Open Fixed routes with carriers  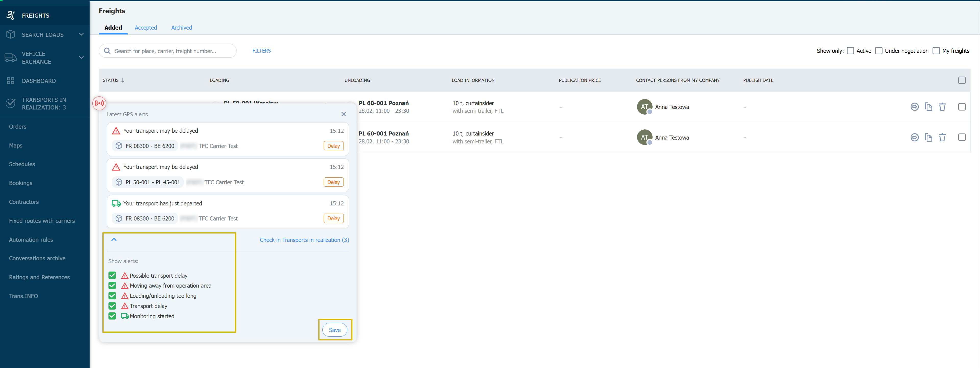point(42,221)
